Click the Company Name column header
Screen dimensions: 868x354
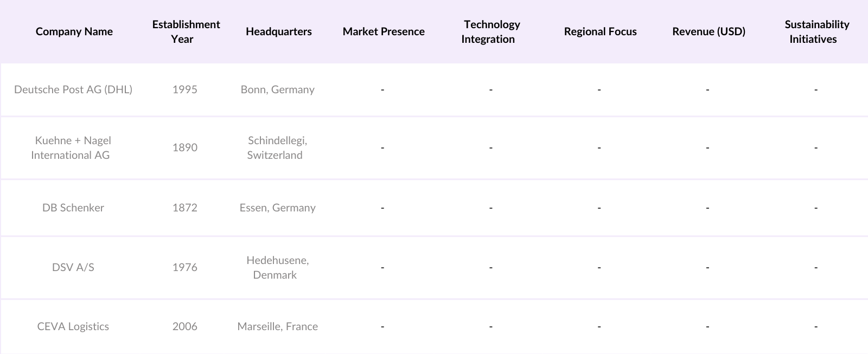74,31
